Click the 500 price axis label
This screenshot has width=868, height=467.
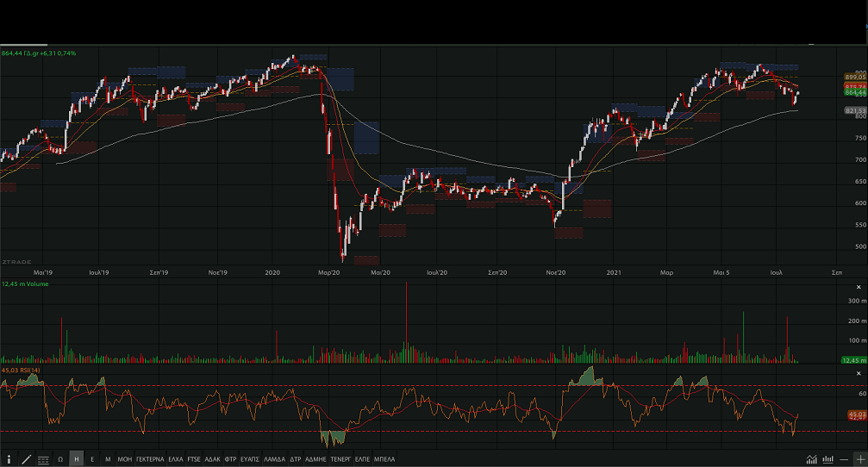point(860,246)
